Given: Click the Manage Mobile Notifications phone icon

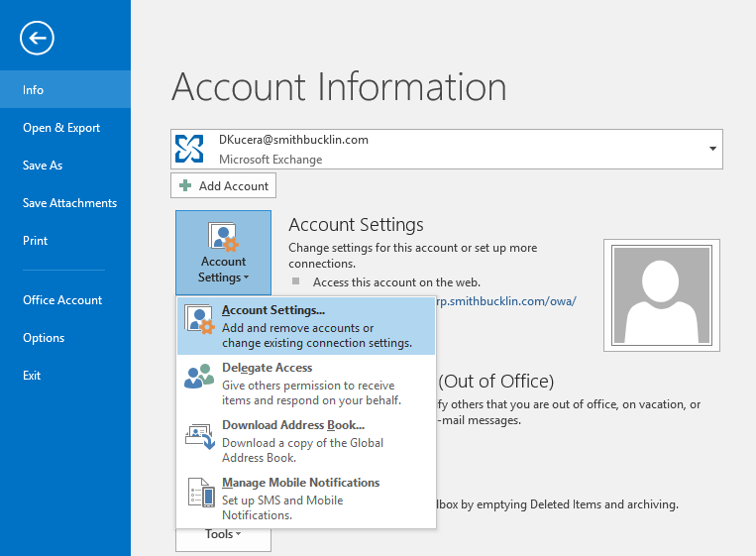Looking at the screenshot, I should 201,493.
